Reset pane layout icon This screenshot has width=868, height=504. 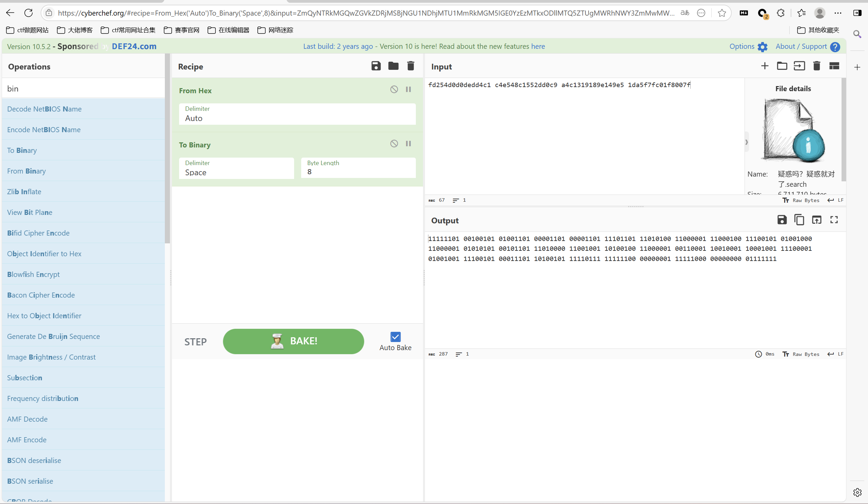coord(834,66)
